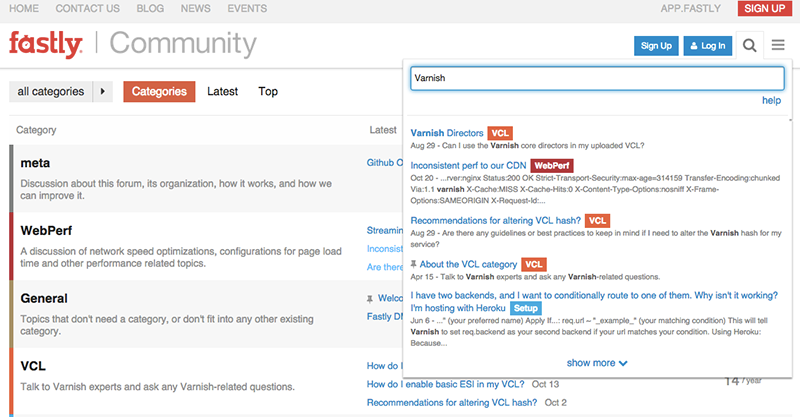The image size is (800, 417).
Task: Click the Community title text
Action: tap(183, 44)
